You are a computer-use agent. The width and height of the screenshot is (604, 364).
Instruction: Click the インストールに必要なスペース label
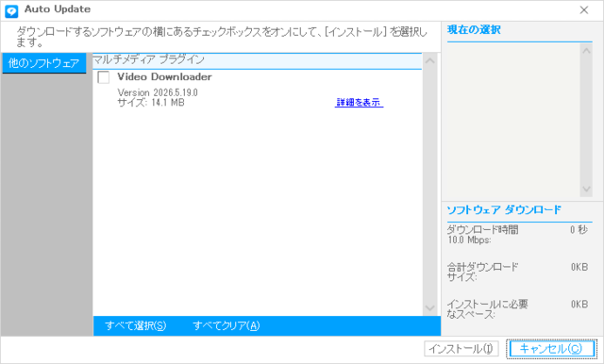(x=487, y=309)
